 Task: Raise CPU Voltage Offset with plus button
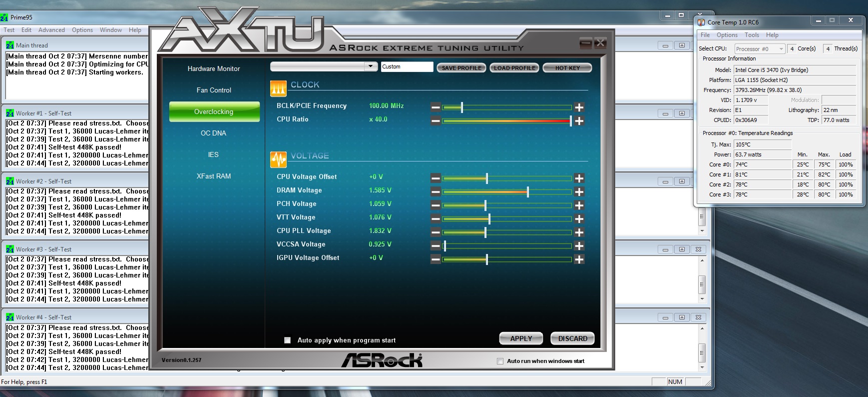pyautogui.click(x=579, y=178)
